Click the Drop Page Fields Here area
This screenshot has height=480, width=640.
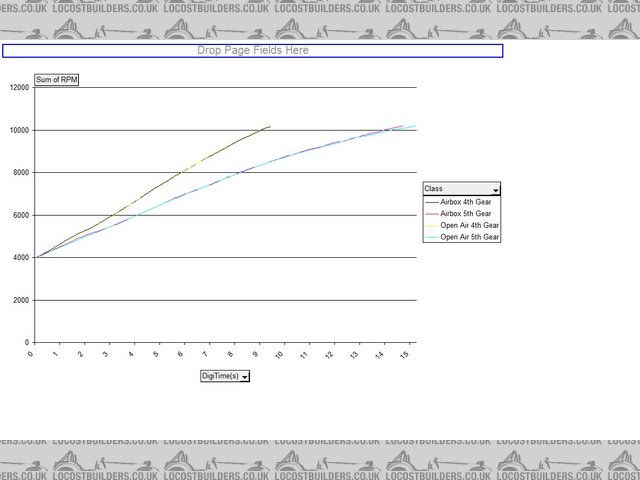pos(252,50)
